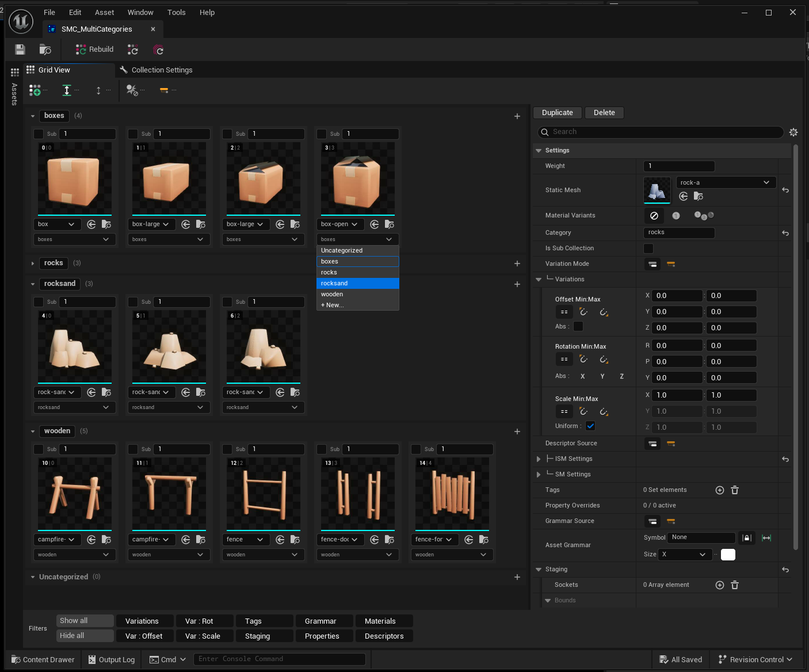This screenshot has height=672, width=809.
Task: Open the rock-a static mesh dropdown
Action: [x=725, y=182]
